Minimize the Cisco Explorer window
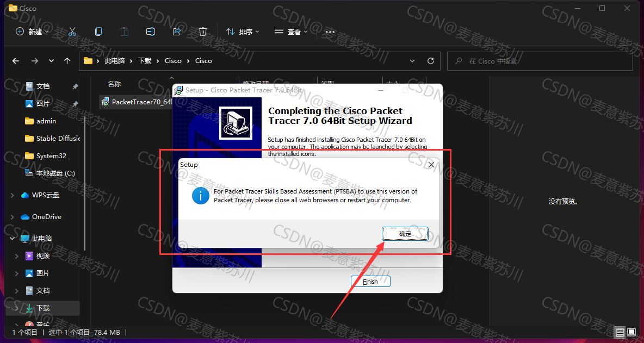 577,8
